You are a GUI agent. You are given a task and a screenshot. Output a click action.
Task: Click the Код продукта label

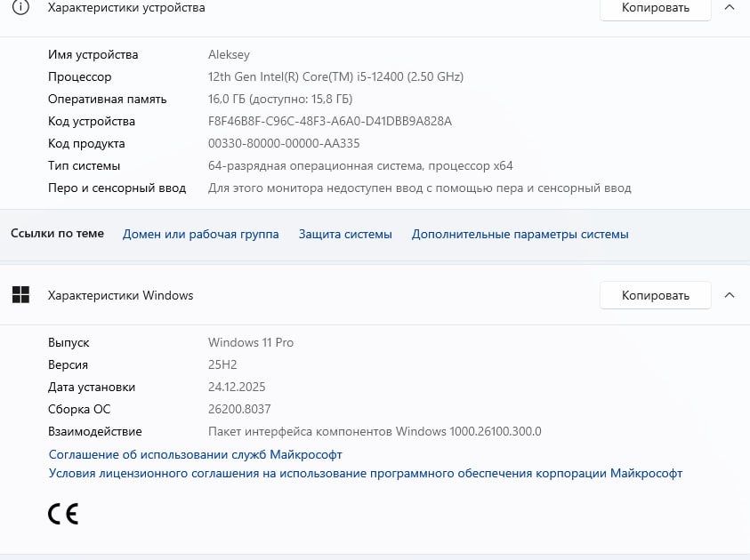[x=86, y=143]
